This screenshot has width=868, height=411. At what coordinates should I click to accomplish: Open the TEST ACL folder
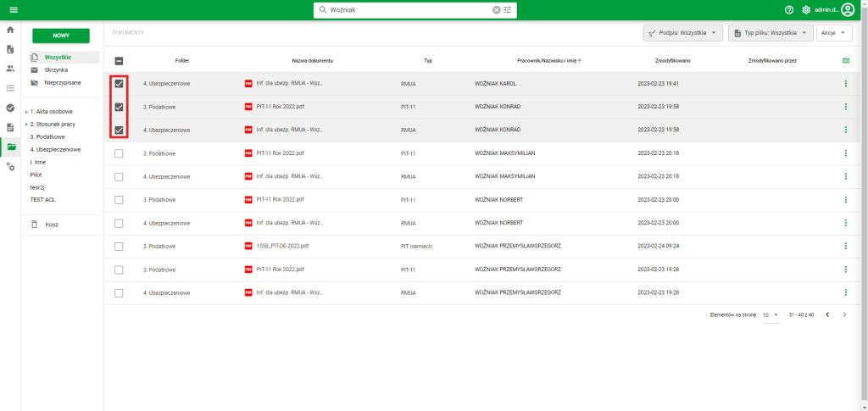42,200
